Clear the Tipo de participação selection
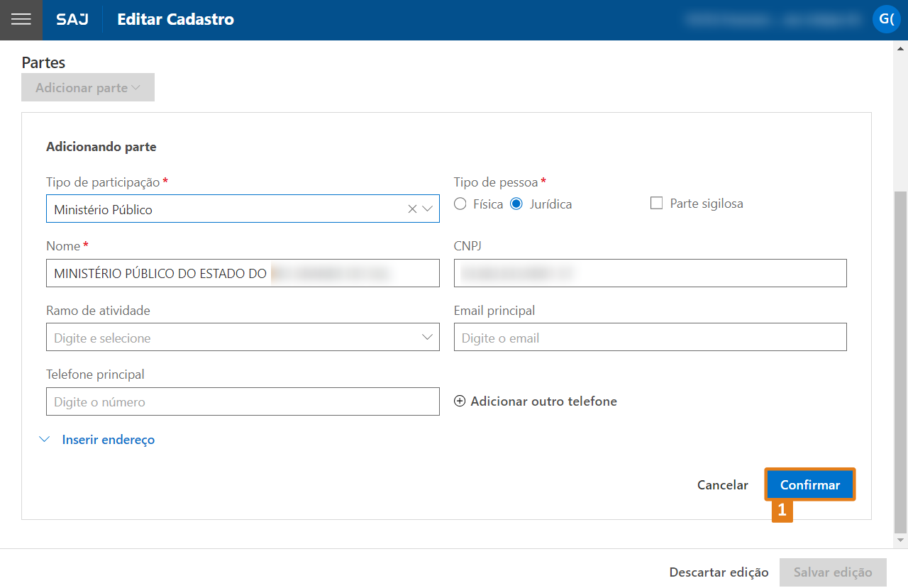The image size is (908, 588). (x=412, y=209)
